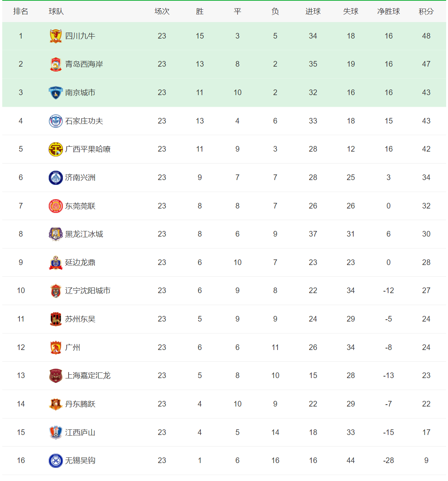Click the 济南兴洲 blue circular badge
Viewport: 448px width, 481px height.
(x=56, y=177)
